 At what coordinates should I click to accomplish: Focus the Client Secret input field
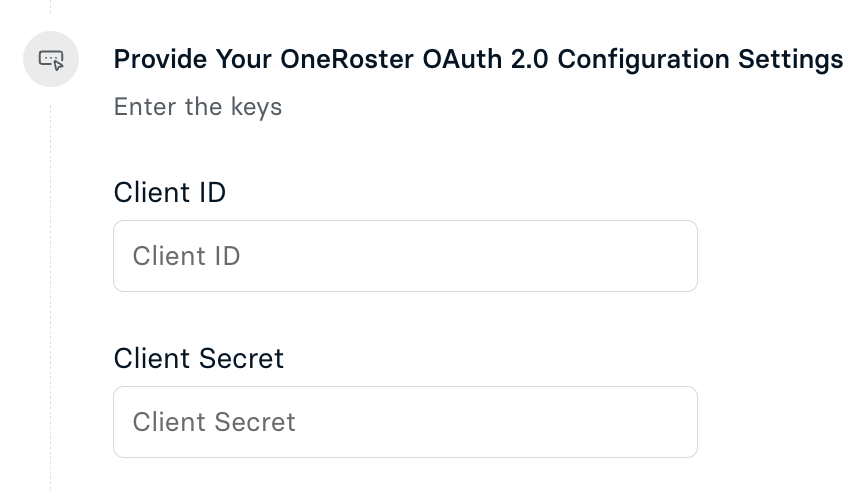[x=405, y=422]
